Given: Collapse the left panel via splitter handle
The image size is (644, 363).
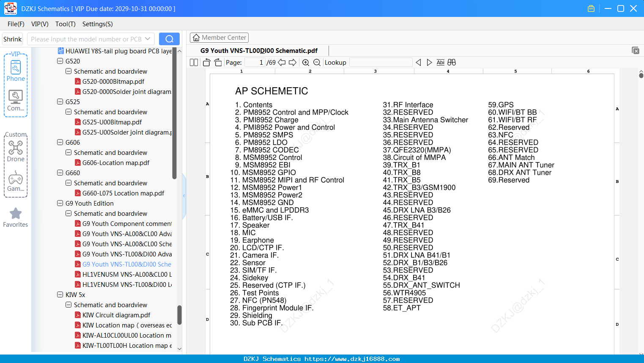Looking at the screenshot, I should click(x=184, y=196).
